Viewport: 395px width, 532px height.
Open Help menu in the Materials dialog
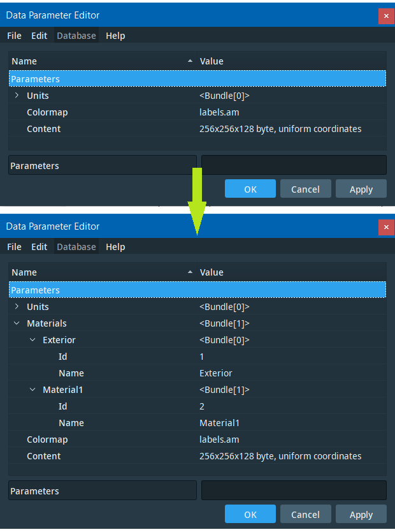coord(115,247)
